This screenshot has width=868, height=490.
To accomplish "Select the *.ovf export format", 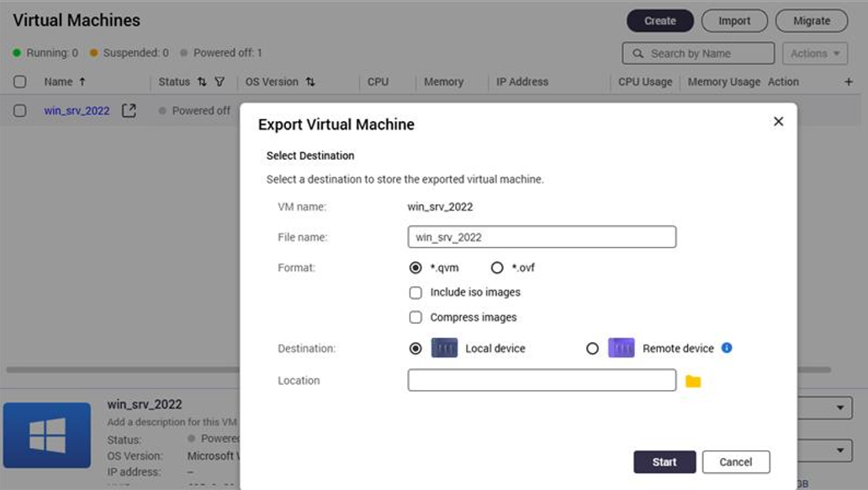I will pos(496,267).
